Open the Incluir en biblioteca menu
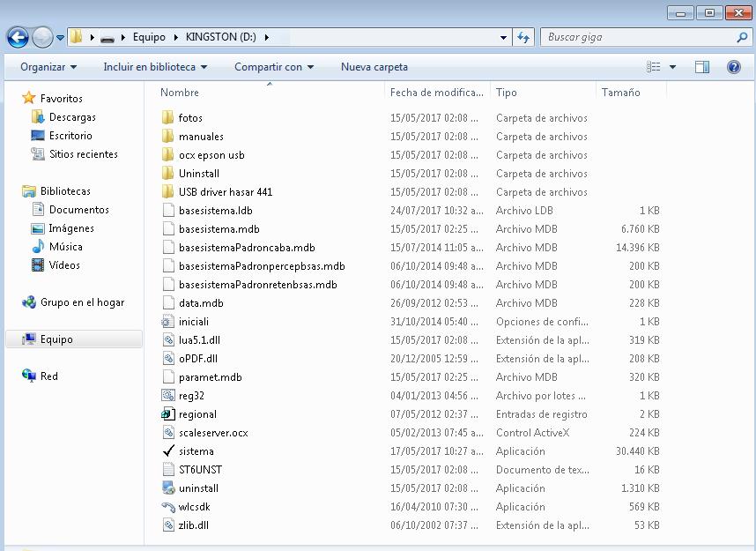The height and width of the screenshot is (551, 756). coord(155,67)
